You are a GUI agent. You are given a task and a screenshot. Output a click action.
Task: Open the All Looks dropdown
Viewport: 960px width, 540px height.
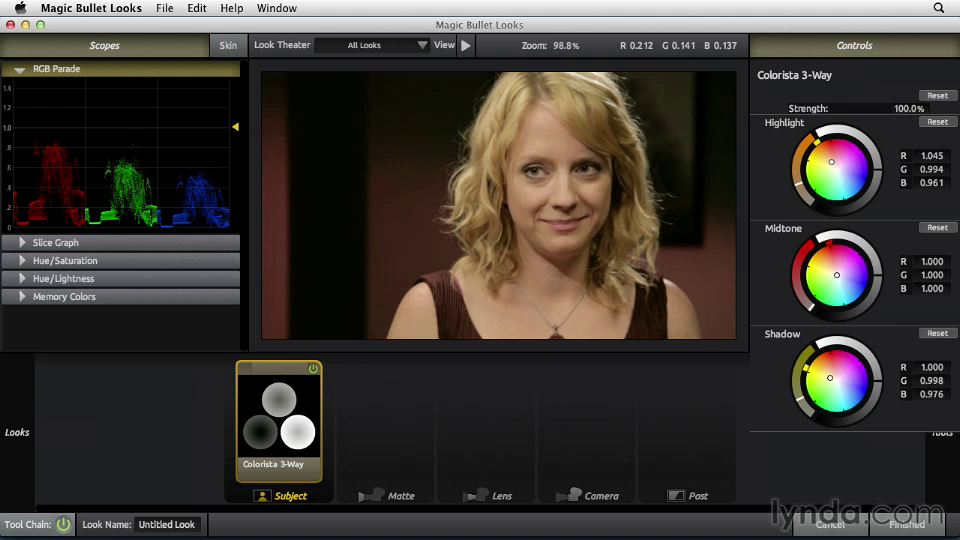click(x=372, y=45)
